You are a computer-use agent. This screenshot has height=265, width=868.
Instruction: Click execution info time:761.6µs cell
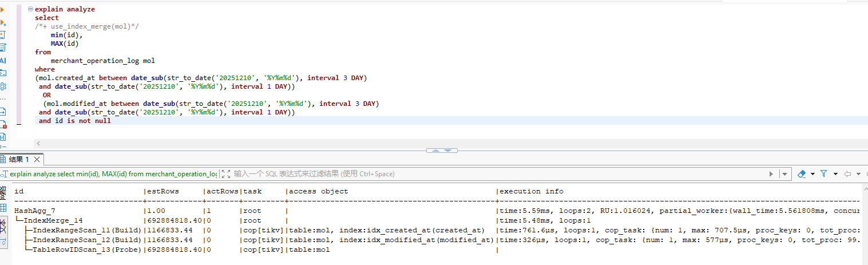tap(679, 230)
